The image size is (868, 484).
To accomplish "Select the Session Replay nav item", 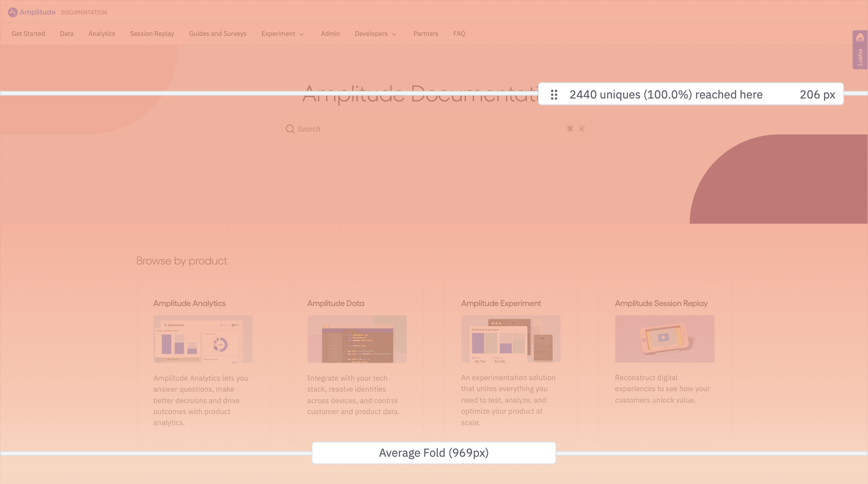I will pos(152,33).
